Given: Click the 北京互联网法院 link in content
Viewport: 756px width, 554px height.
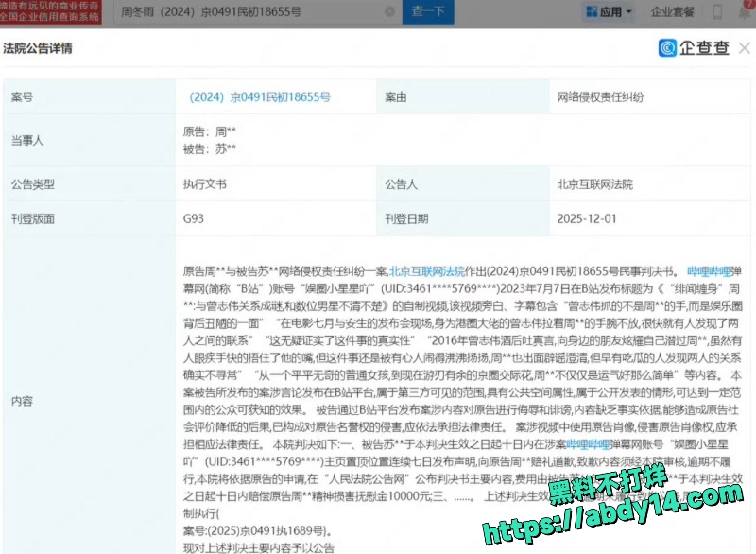Looking at the screenshot, I should click(427, 271).
